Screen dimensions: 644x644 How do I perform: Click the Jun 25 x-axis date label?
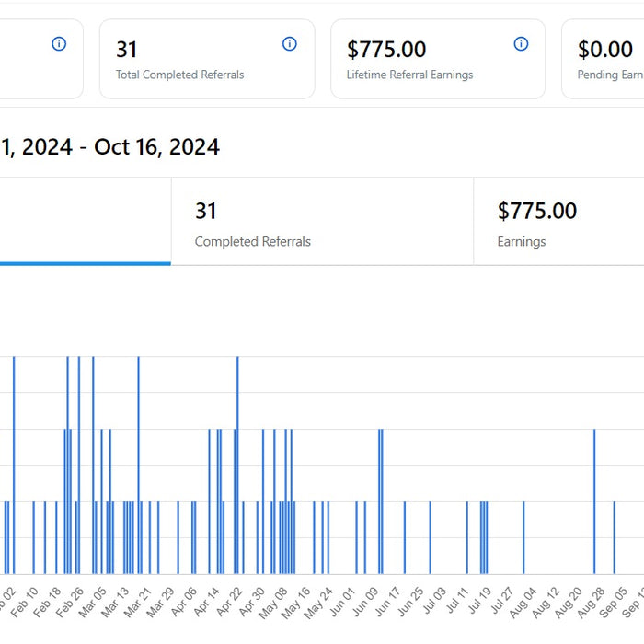(410, 598)
